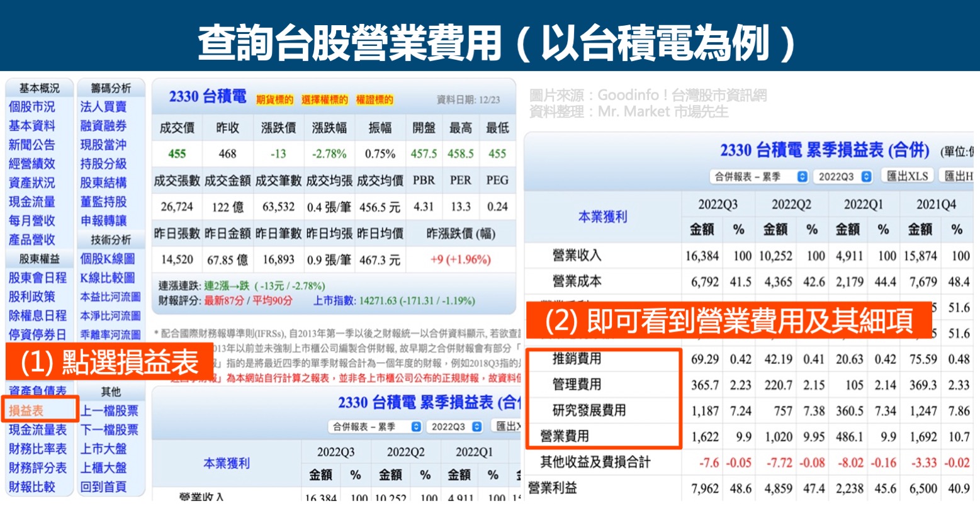The width and height of the screenshot is (980, 513).
Task: Click the 成交張數 value 26,724
Action: coord(177,206)
